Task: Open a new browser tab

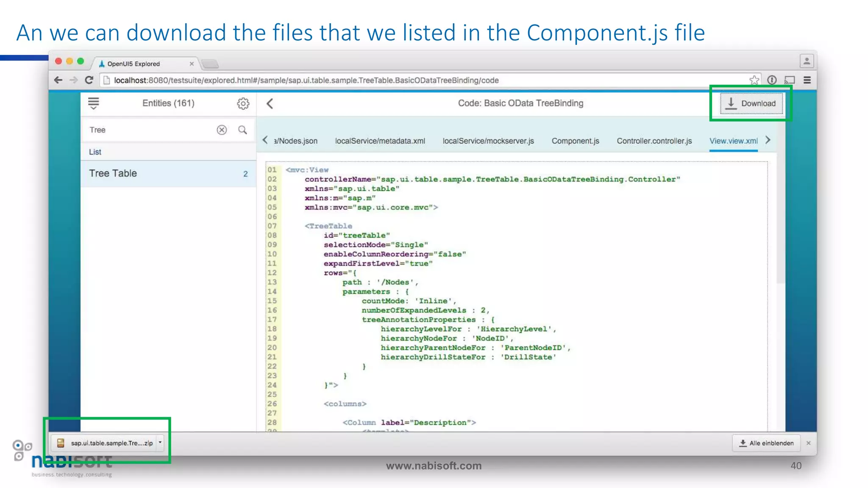Action: pos(210,64)
